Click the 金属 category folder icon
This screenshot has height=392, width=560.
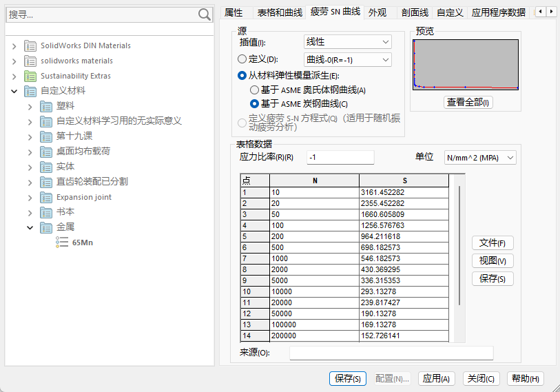tap(46, 227)
